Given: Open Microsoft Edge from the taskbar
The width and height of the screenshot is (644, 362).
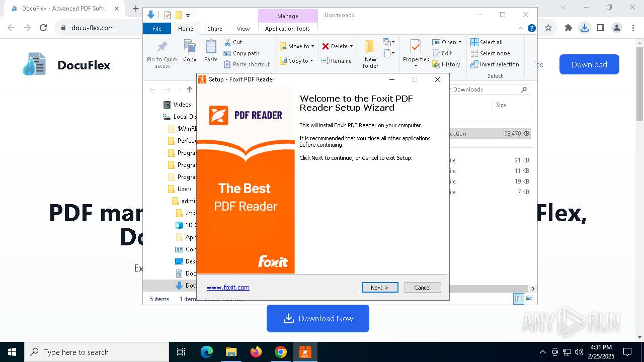Looking at the screenshot, I should coord(207,352).
